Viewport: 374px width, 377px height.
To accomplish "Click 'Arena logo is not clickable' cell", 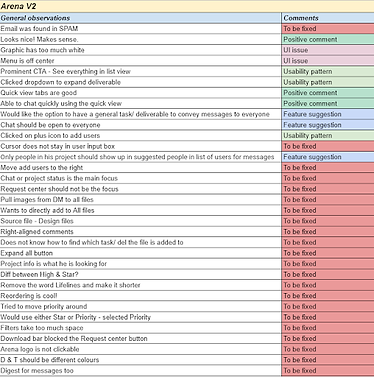I will [140, 349].
